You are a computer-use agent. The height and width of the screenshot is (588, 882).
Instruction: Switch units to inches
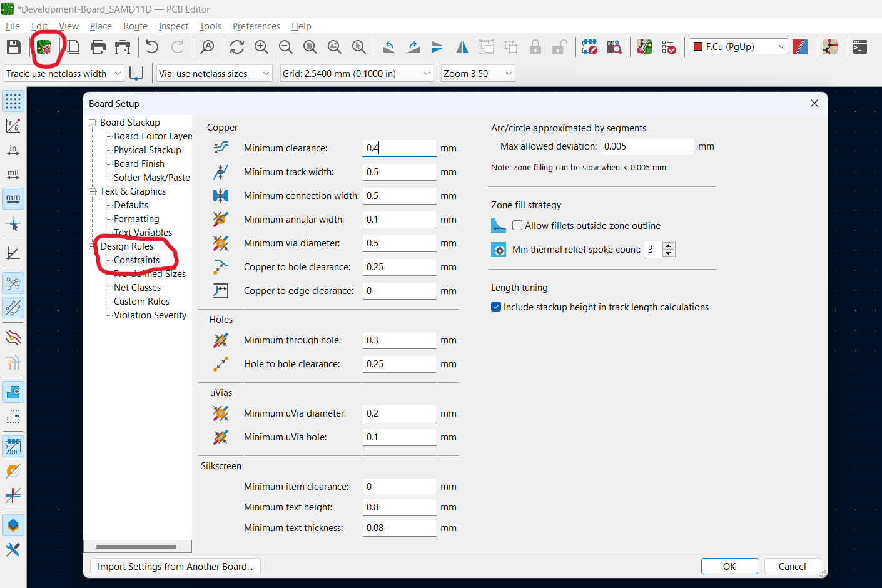(13, 150)
